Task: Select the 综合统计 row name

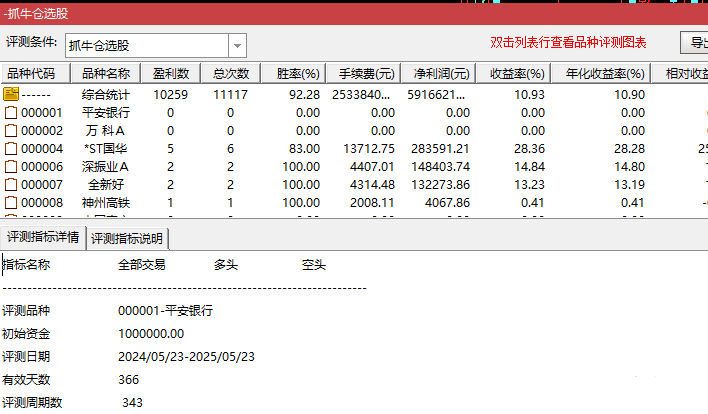Action: click(106, 95)
